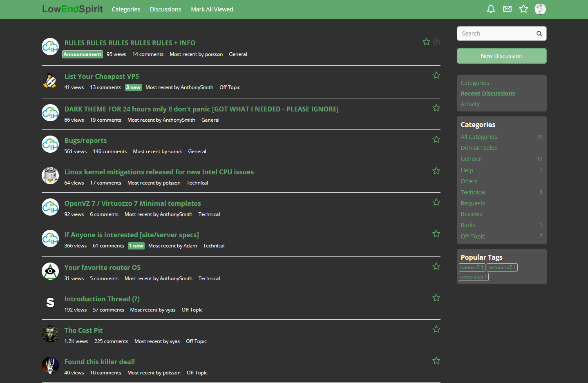
Task: Open Linux kernel mitigations thread title
Action: 159,172
